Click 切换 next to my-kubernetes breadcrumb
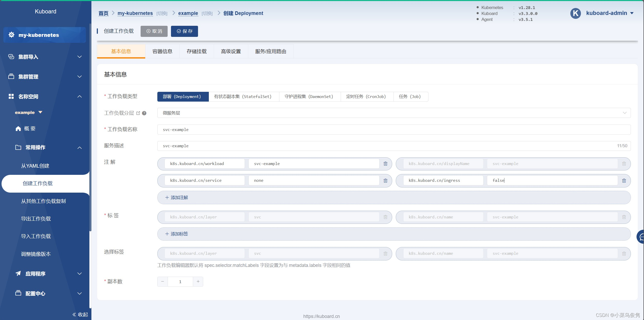 coord(162,13)
